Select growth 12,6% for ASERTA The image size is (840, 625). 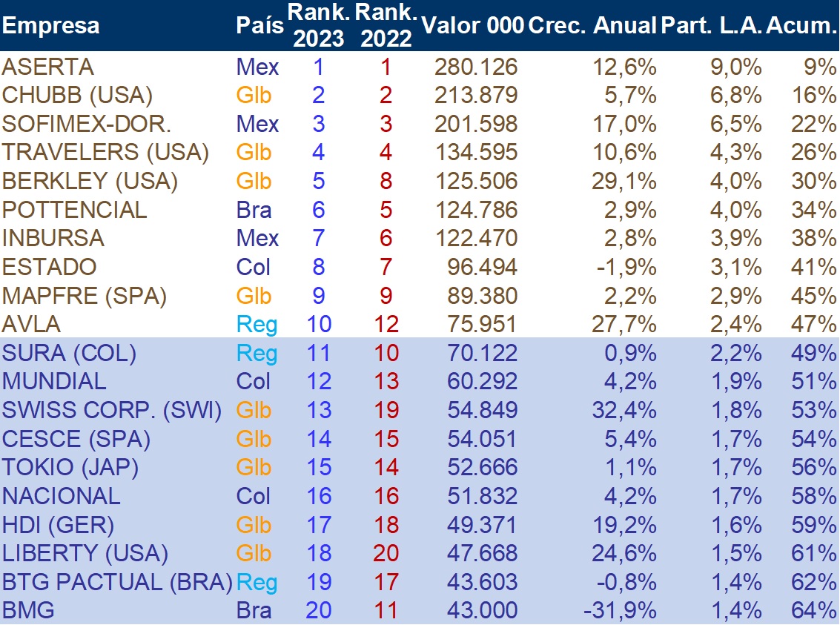[x=624, y=67]
